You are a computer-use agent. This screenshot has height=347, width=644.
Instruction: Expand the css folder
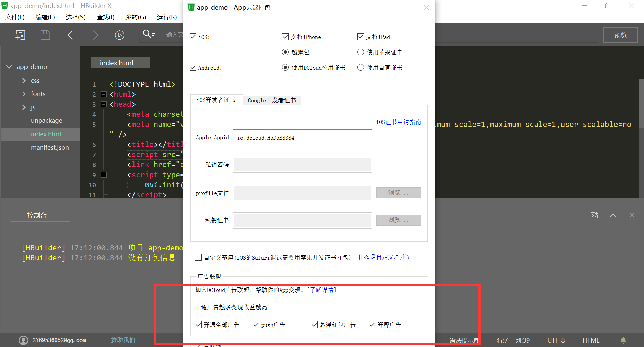click(x=24, y=81)
